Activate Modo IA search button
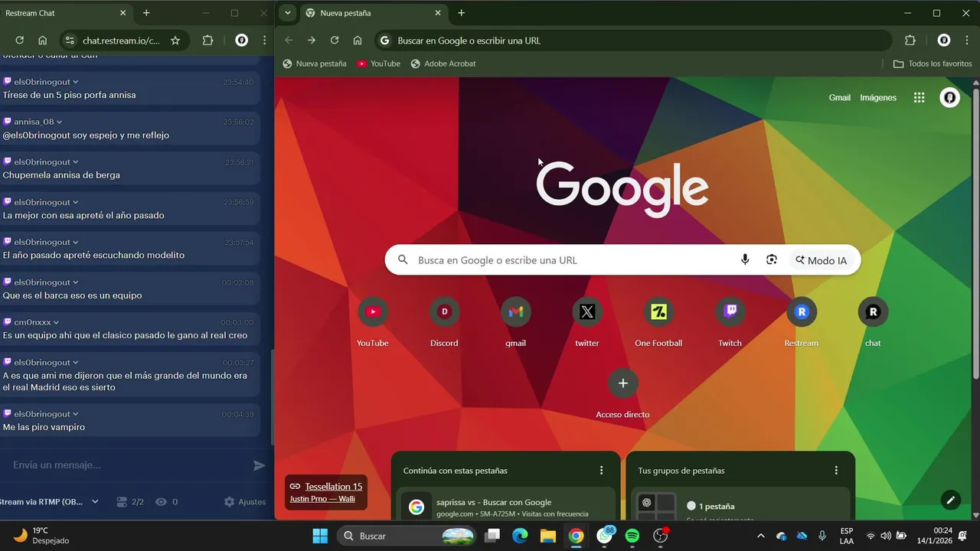This screenshot has height=551, width=980. [821, 260]
